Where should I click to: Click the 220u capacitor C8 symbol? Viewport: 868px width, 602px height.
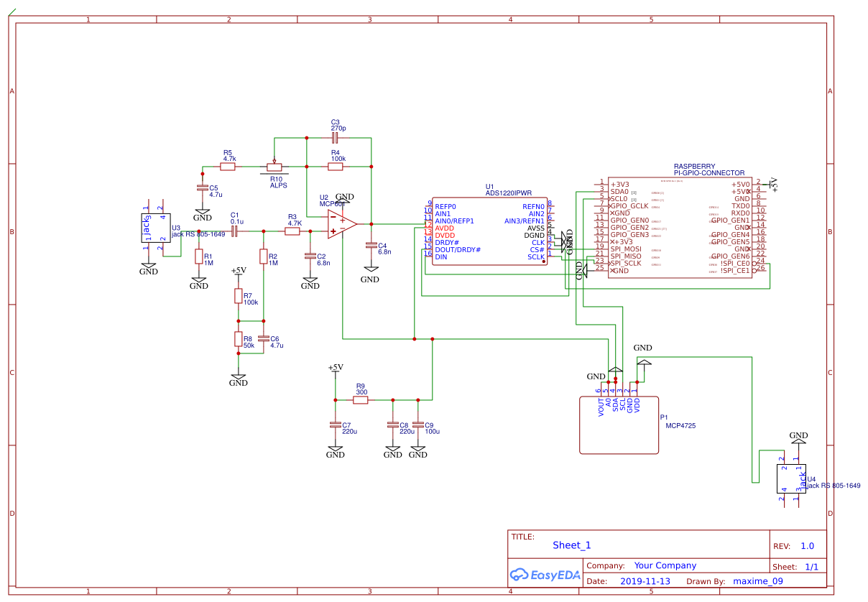(x=392, y=425)
